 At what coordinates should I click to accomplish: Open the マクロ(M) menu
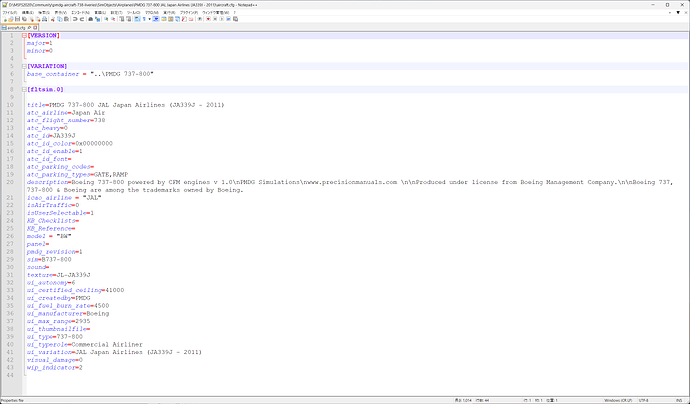pos(152,12)
